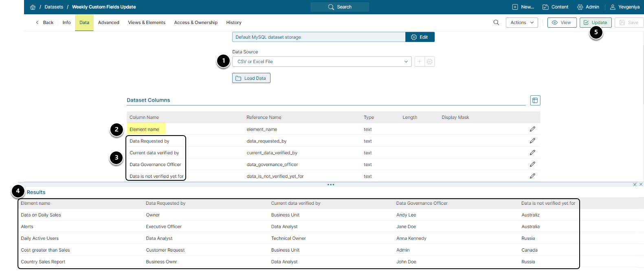Click the dataset columns table layout icon
Image resolution: width=644 pixels, height=274 pixels.
pos(535,100)
